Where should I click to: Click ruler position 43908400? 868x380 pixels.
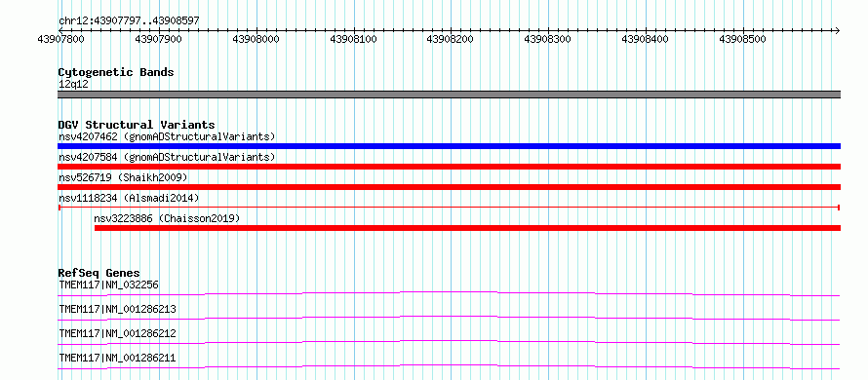tap(645, 39)
